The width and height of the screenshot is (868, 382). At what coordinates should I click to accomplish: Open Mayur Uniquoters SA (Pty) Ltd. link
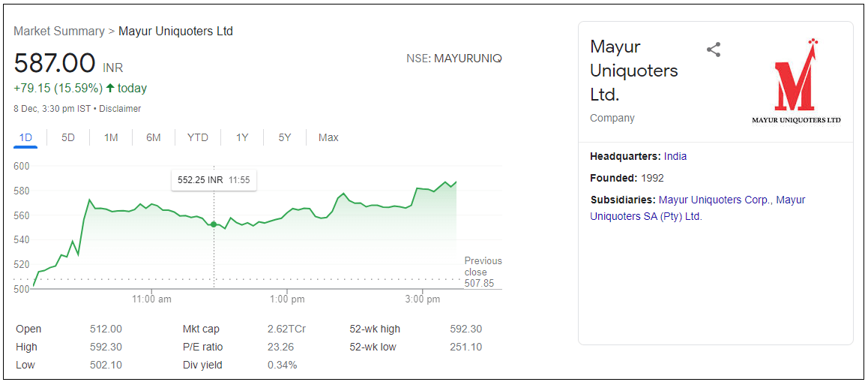[646, 216]
